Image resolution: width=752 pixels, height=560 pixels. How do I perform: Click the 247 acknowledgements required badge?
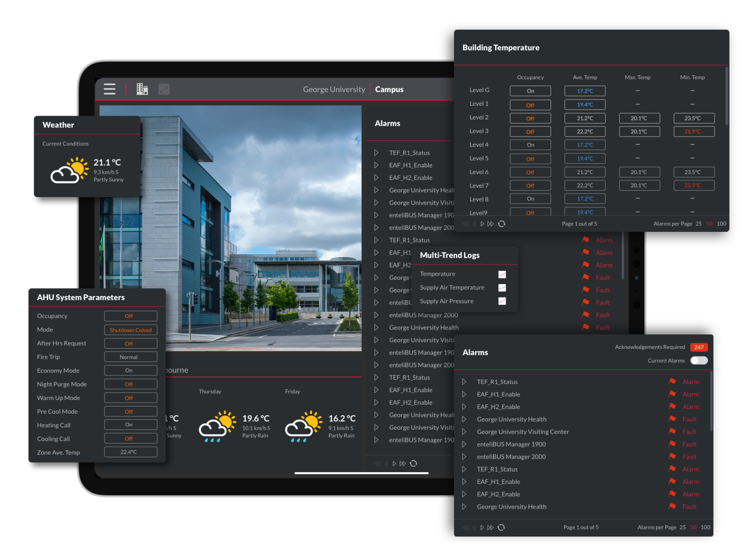point(698,347)
